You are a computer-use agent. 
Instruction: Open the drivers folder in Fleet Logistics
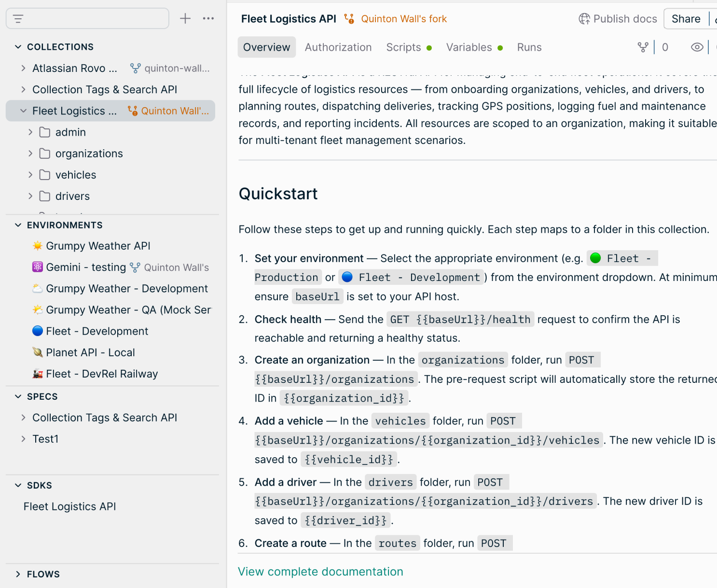(x=73, y=196)
